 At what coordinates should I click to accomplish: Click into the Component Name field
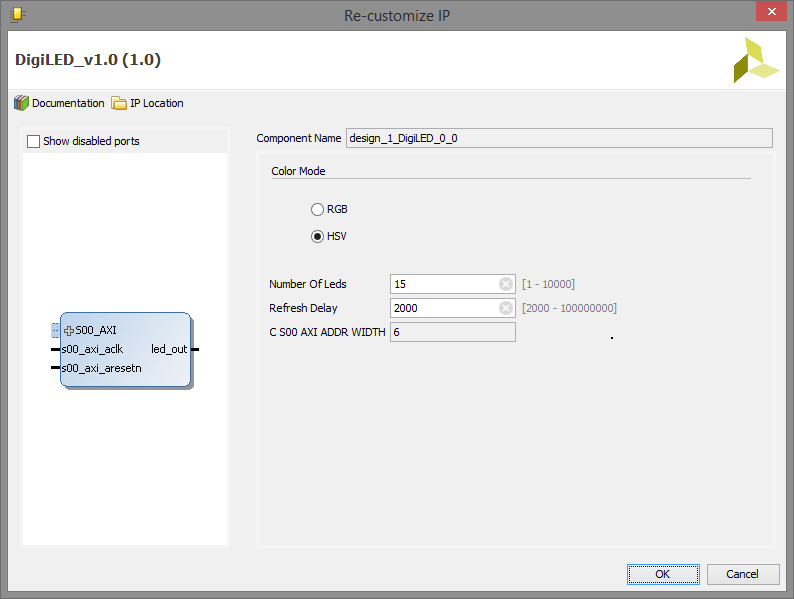pos(559,138)
